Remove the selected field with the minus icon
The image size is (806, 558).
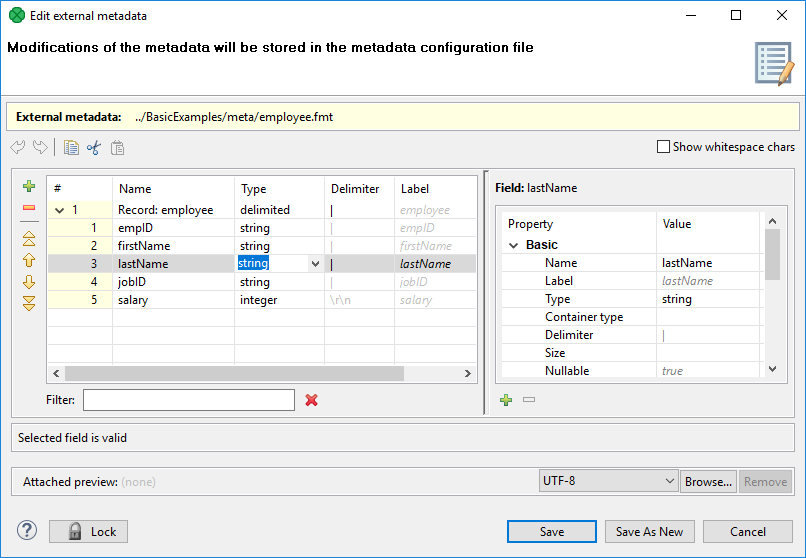pyautogui.click(x=29, y=208)
